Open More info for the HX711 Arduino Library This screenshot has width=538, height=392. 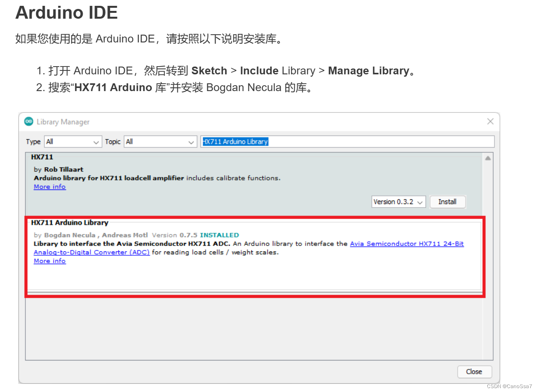(49, 261)
